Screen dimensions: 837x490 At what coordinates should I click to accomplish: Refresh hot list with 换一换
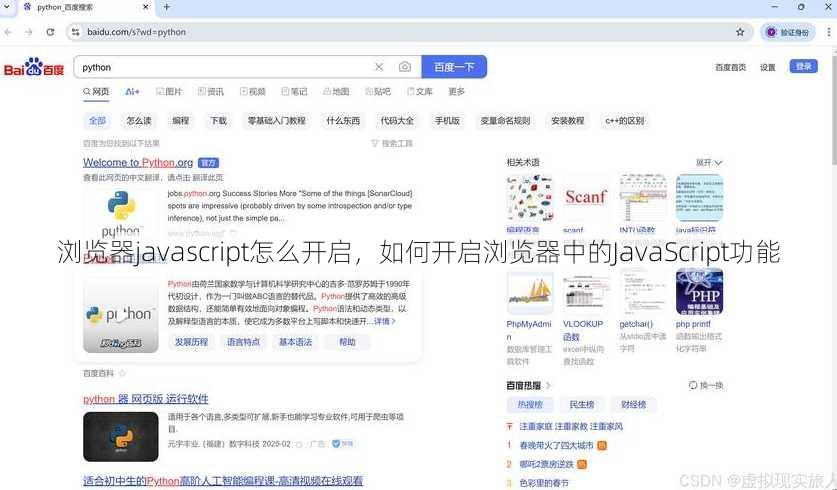tap(706, 385)
